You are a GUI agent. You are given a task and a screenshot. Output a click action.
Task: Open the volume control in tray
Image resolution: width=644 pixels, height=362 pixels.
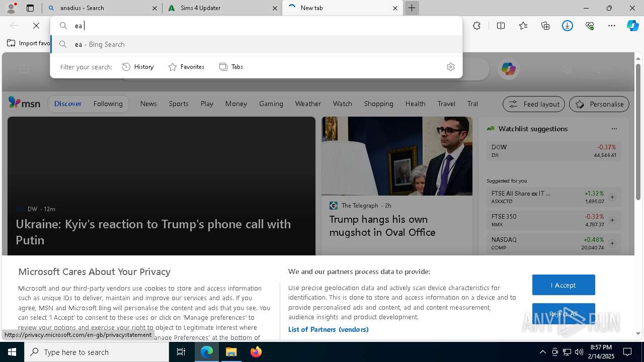pos(579,352)
